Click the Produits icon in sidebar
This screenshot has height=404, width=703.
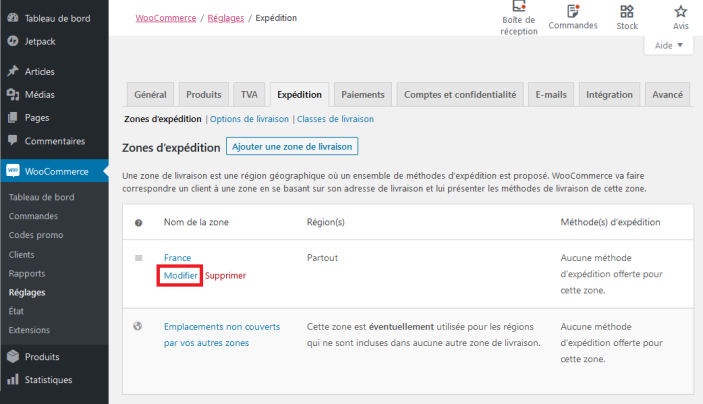pyautogui.click(x=12, y=356)
